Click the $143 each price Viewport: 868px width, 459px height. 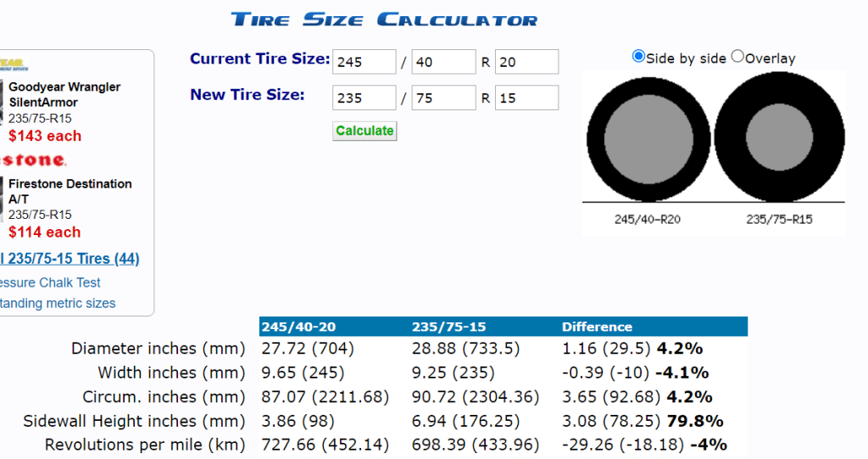click(x=45, y=136)
